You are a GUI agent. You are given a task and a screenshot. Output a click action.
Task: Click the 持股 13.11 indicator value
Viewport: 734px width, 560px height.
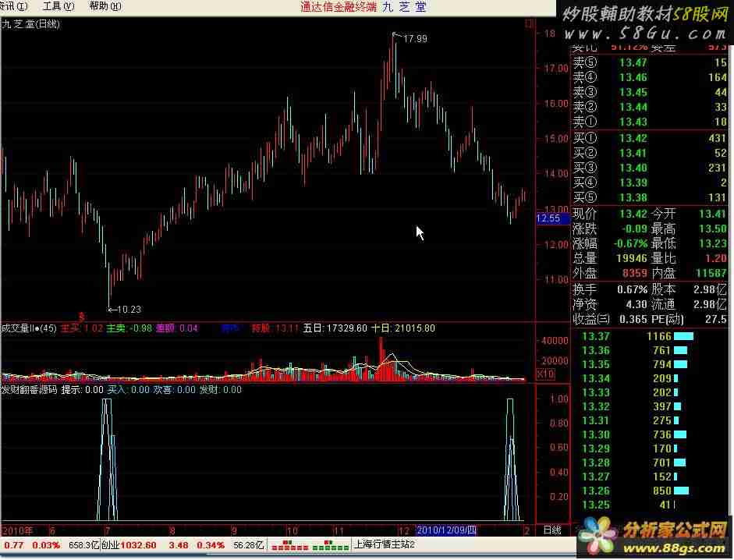tap(275, 328)
